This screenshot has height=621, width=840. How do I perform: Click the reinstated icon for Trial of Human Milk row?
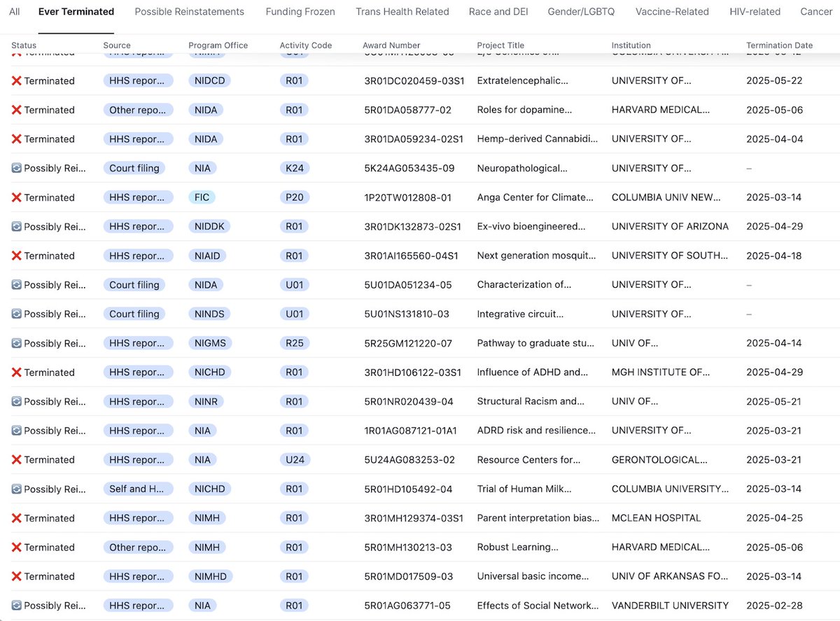point(17,489)
